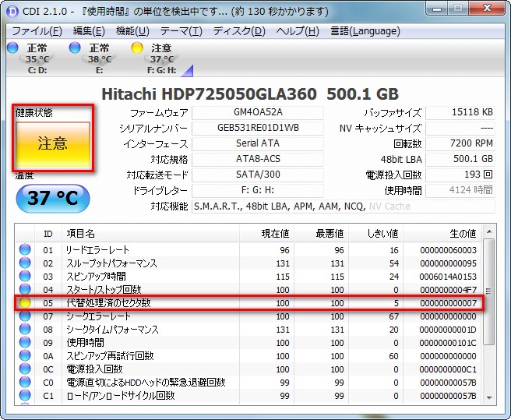
Task: Click the blue status icon for attribute 07
Action: (x=25, y=316)
